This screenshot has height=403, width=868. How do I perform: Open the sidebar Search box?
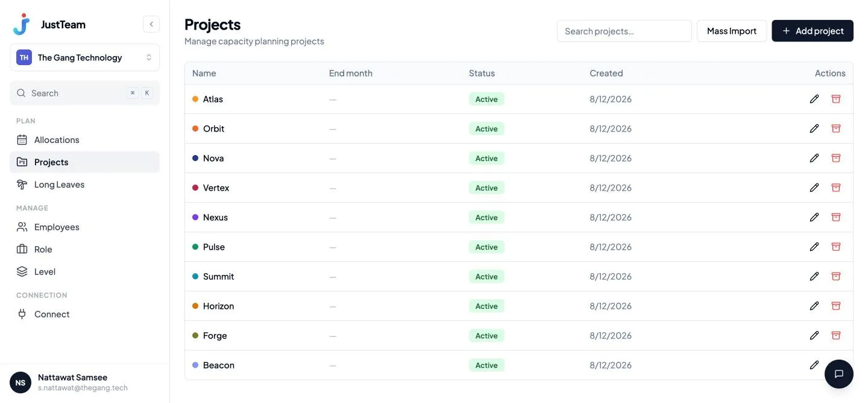85,93
